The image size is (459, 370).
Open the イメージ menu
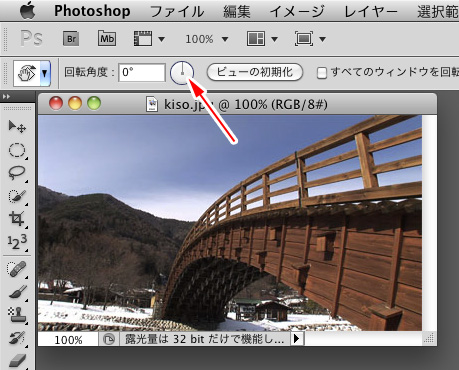[297, 11]
